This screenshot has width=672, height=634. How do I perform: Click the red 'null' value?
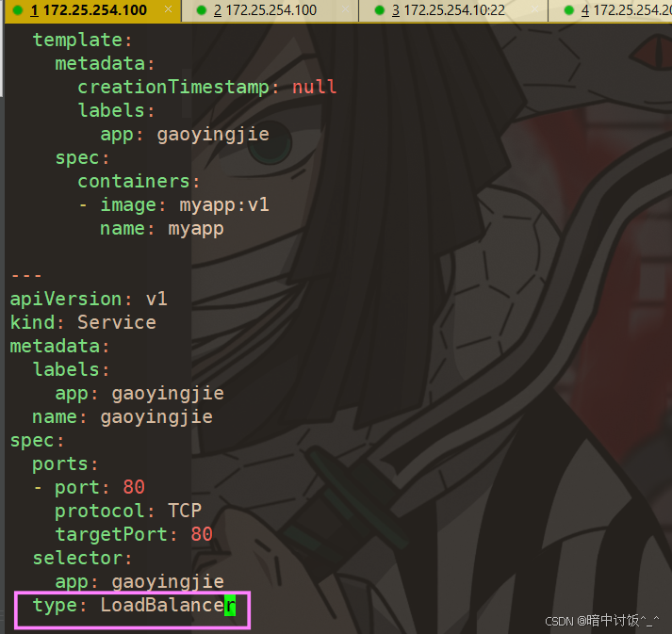point(314,88)
